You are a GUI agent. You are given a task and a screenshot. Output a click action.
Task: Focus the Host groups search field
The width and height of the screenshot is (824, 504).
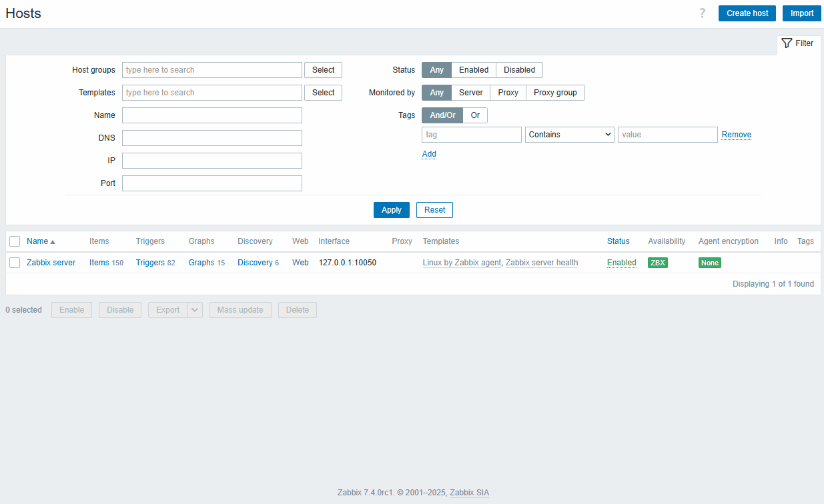[x=212, y=70]
